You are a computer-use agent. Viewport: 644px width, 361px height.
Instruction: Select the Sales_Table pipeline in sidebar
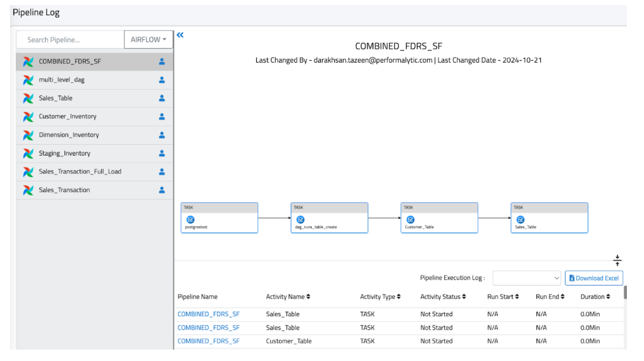click(94, 99)
